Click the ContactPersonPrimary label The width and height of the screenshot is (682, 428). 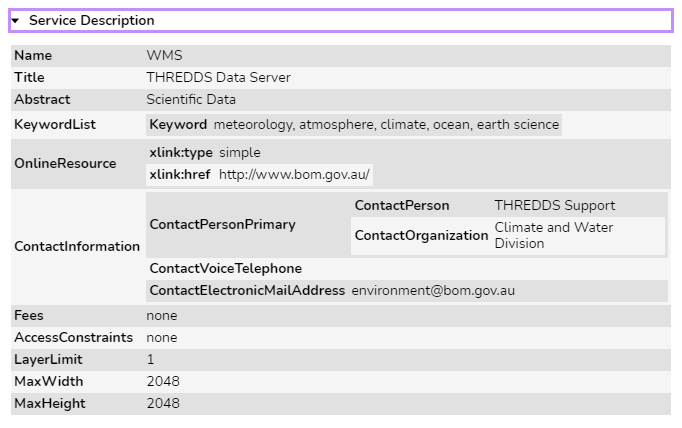tap(223, 224)
